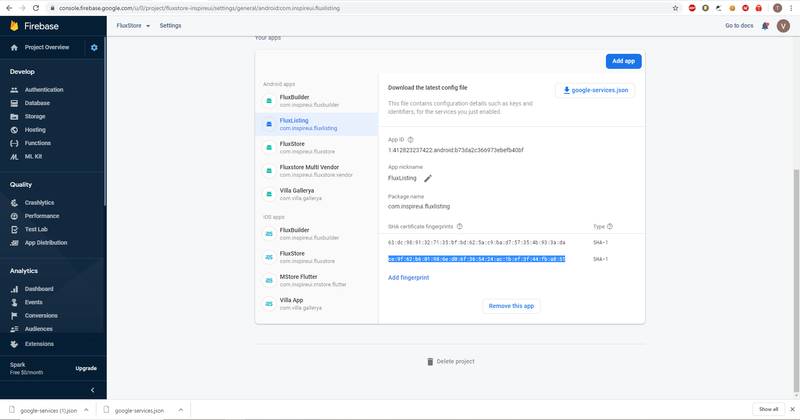Click App ID help icon
The height and width of the screenshot is (420, 800).
(x=410, y=139)
